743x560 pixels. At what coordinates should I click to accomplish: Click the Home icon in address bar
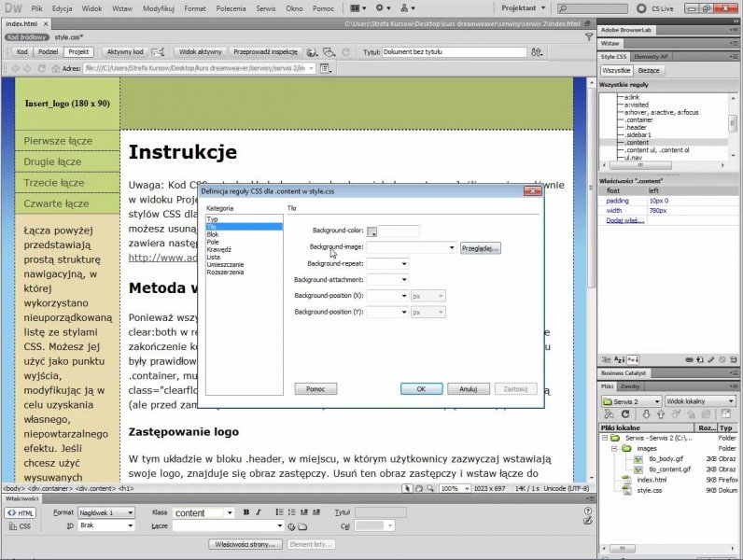tap(55, 68)
